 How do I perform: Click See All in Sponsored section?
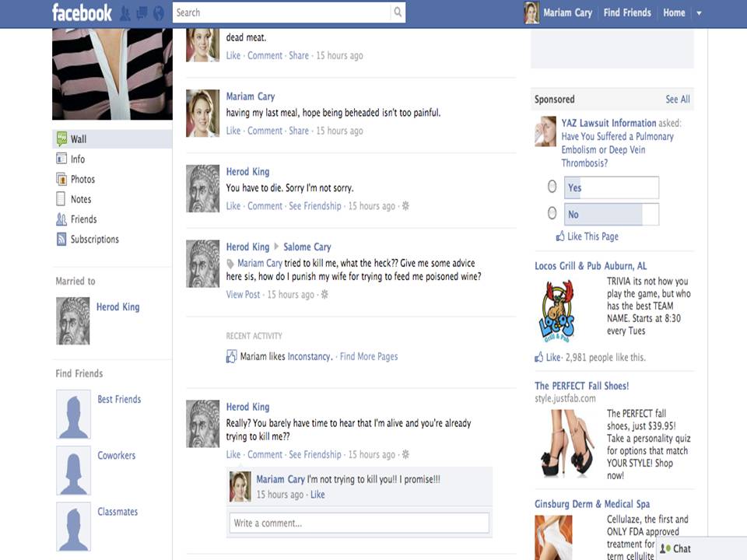678,99
